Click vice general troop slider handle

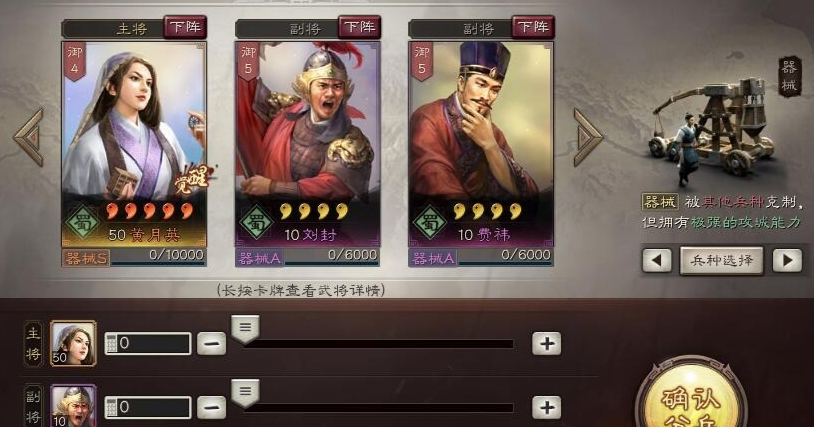point(245,393)
